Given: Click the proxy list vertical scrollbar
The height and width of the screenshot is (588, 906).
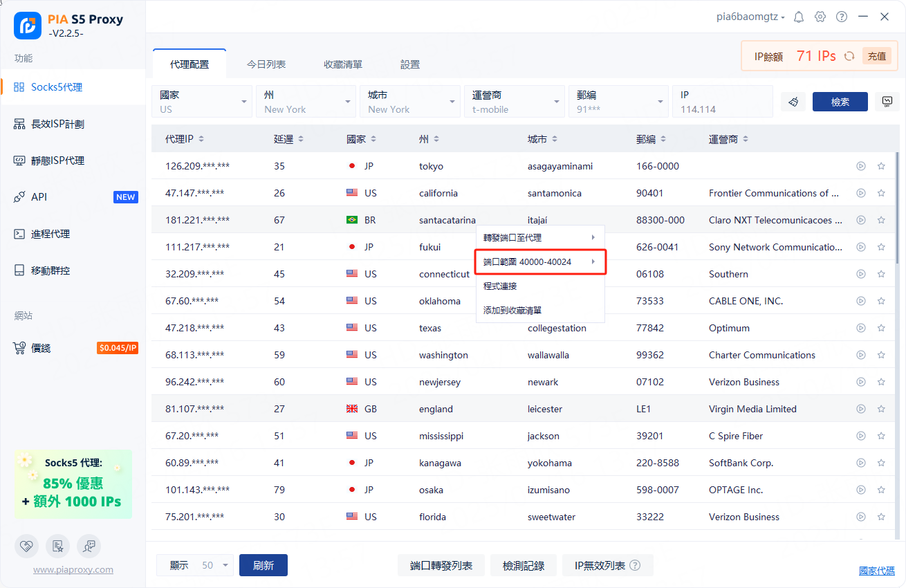Looking at the screenshot, I should pyautogui.click(x=898, y=208).
